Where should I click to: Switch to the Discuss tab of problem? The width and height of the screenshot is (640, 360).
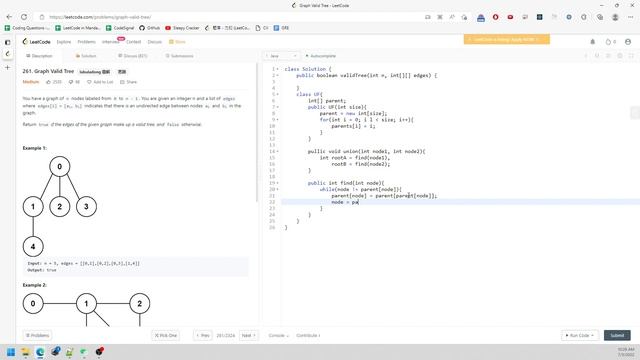coord(133,56)
